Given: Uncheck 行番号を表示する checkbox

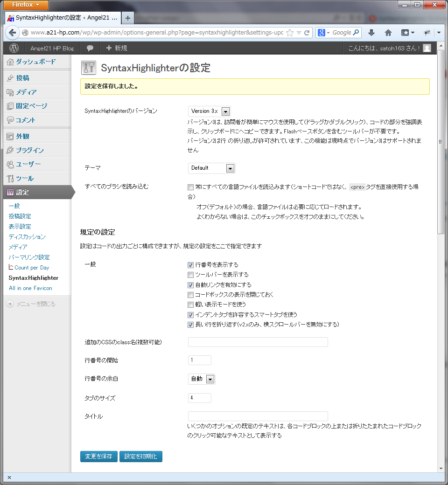Looking at the screenshot, I should click(x=190, y=265).
